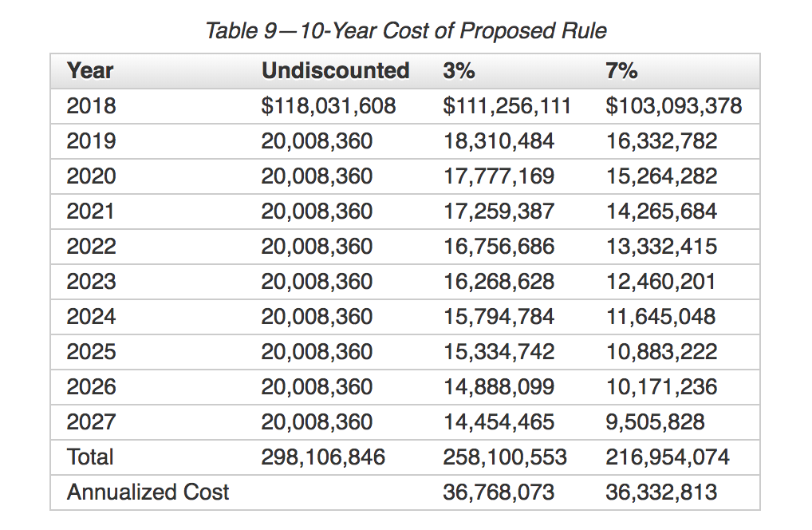Click the table title '10-Year Cost of Proposed Rule'
Screen dimensions: 812x530
tap(405, 31)
